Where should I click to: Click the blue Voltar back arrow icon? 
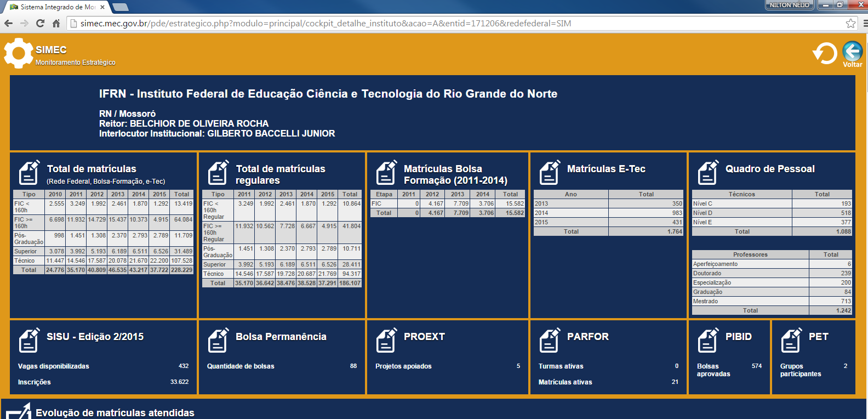852,51
